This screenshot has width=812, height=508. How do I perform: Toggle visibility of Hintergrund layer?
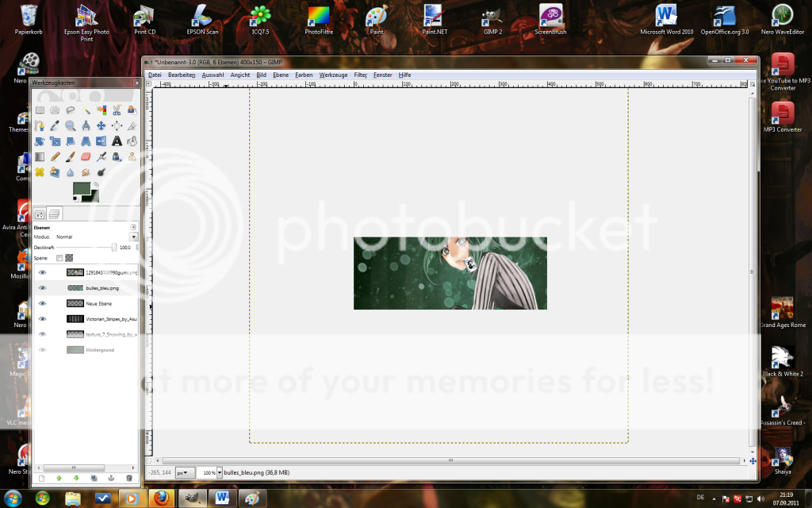(x=43, y=350)
